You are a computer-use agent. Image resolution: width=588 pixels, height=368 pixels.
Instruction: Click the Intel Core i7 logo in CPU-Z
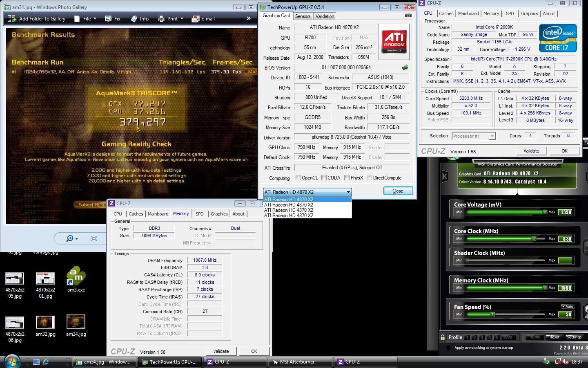coord(558,38)
